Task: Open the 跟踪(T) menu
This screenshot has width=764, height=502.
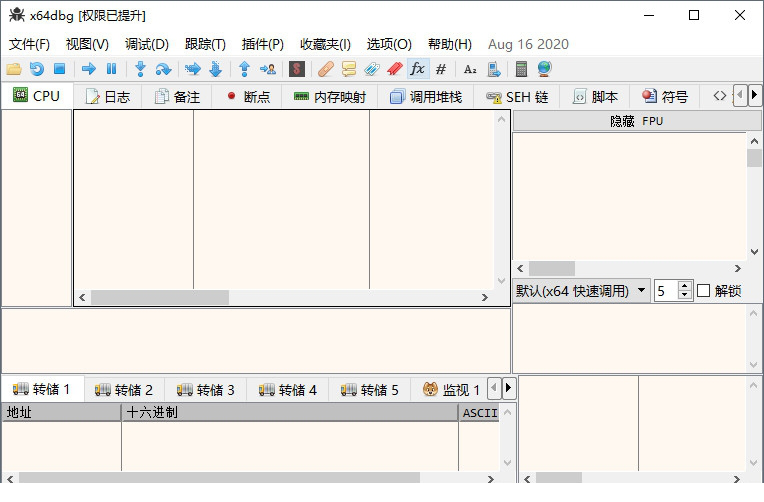Action: 205,44
